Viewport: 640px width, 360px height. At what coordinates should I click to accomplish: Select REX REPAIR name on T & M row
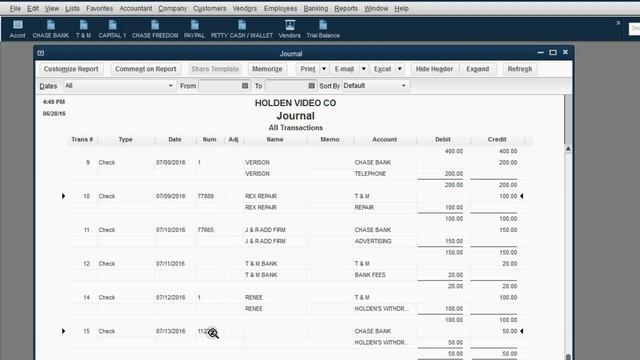[261, 196]
